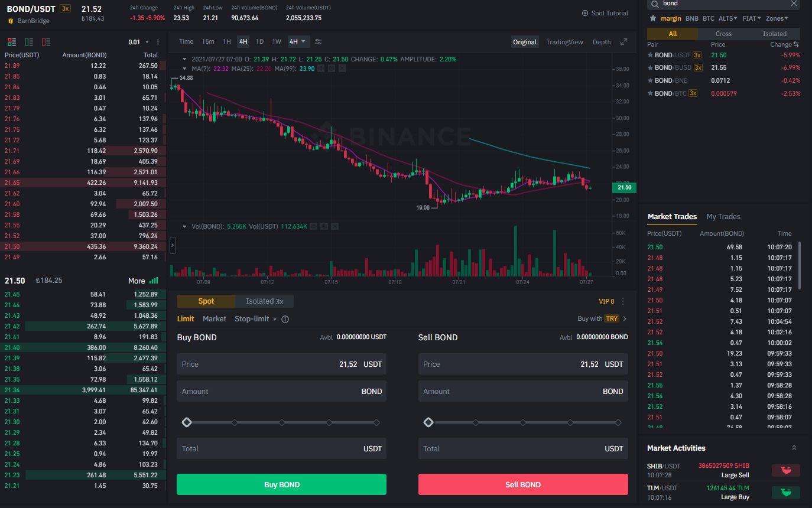This screenshot has width=812, height=508.
Task: Open the Spot Tutorial link
Action: (x=605, y=13)
